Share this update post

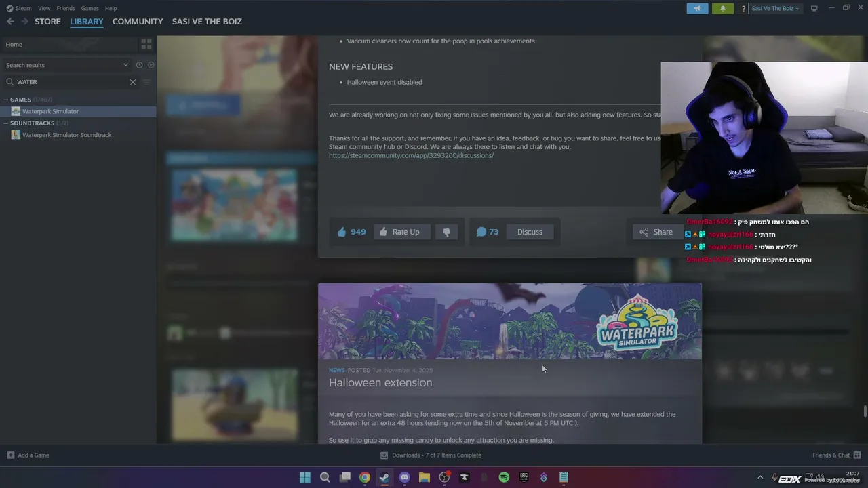click(656, 232)
